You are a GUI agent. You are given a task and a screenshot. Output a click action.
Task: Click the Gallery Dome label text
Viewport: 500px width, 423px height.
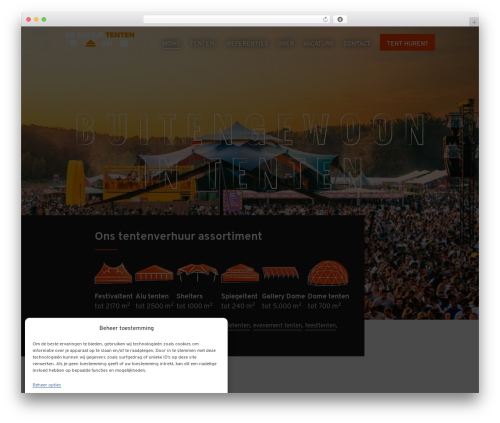(283, 296)
